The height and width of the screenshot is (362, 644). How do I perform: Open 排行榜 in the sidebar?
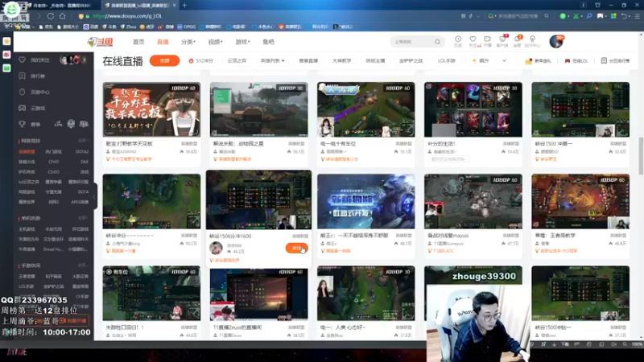[x=32, y=76]
